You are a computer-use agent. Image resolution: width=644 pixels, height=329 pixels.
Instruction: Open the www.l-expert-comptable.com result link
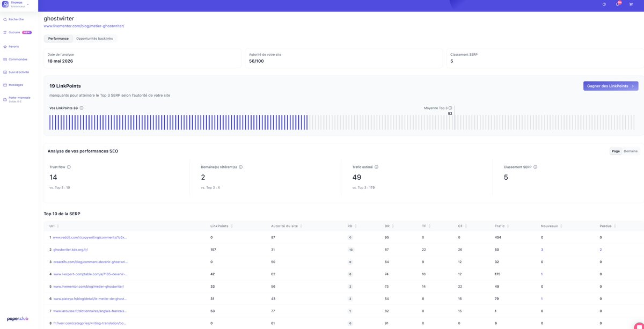pos(90,274)
